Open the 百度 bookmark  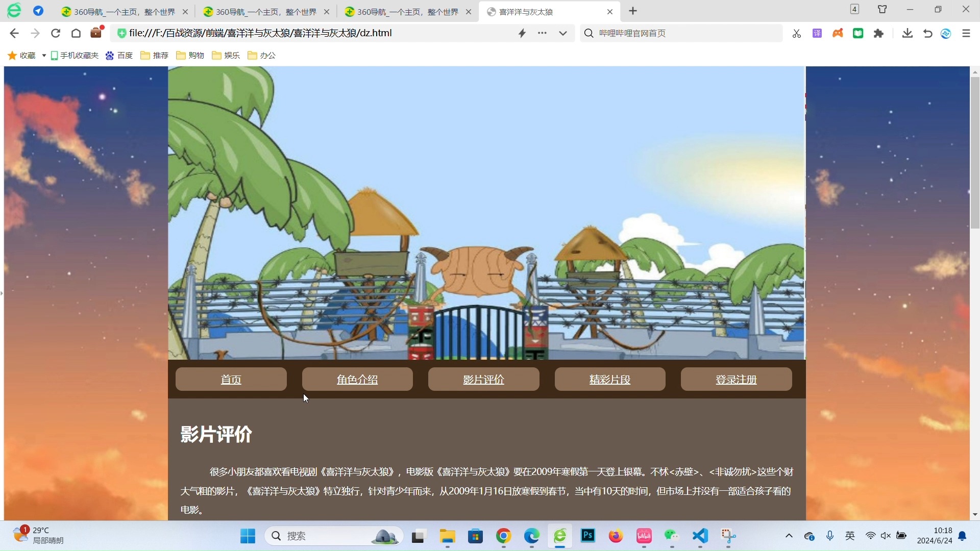click(119, 55)
